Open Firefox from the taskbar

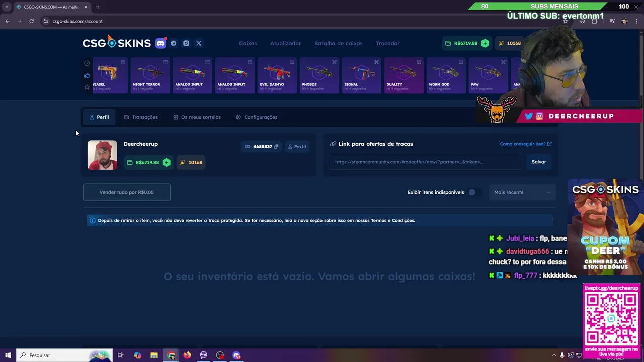click(187, 355)
